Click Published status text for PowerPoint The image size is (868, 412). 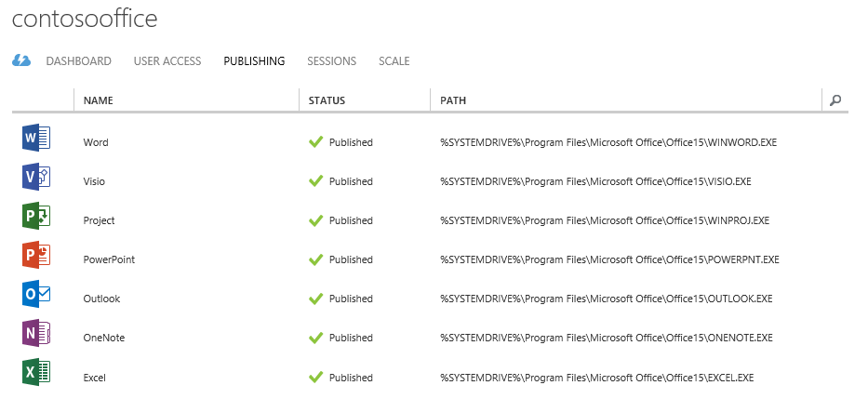click(351, 259)
